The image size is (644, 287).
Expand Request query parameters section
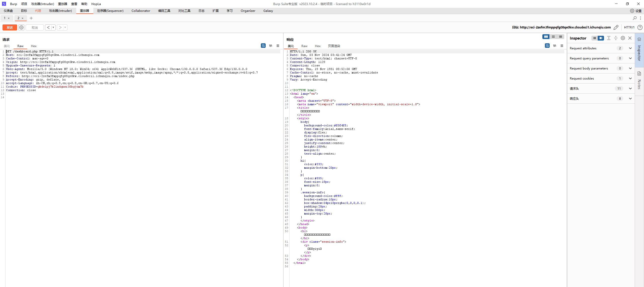(x=630, y=58)
